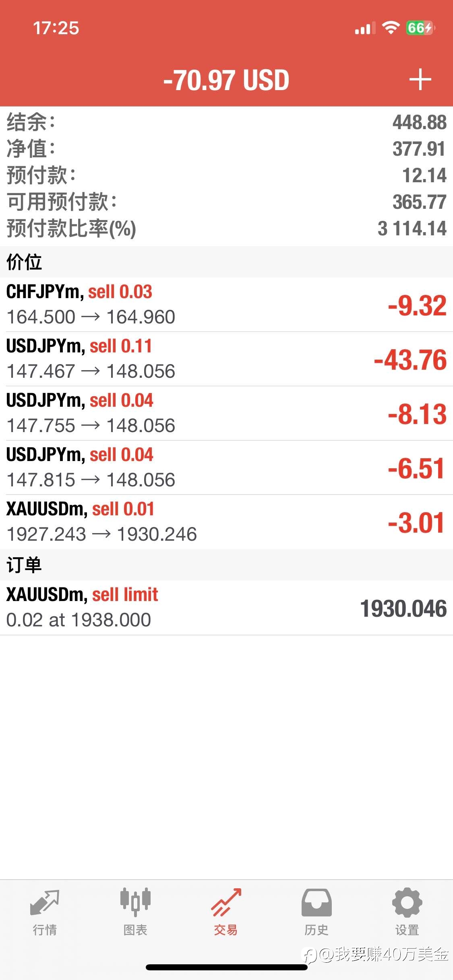Open the 历史 history inbox icon
453x980 pixels.
tap(316, 902)
